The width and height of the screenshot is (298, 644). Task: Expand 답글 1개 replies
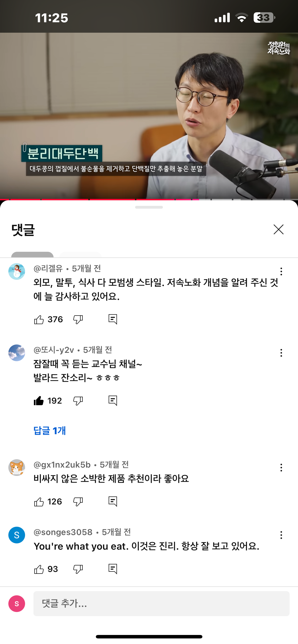pos(49,430)
